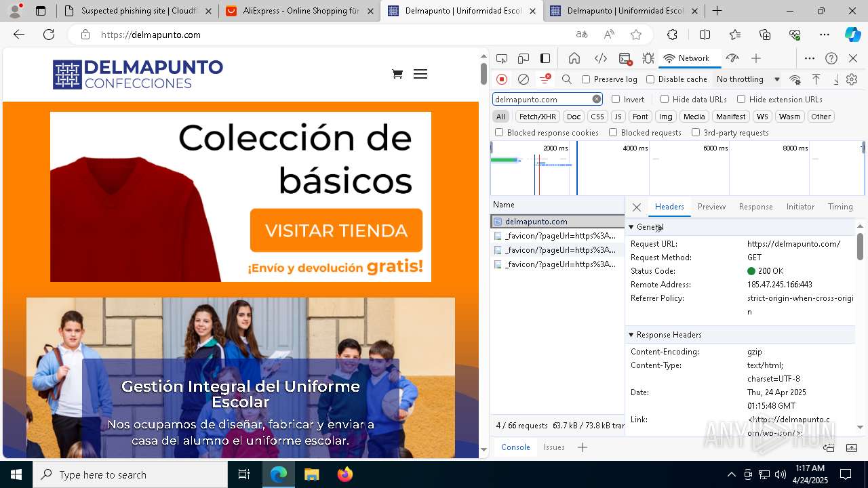Open the No throttling dropdown

click(748, 79)
